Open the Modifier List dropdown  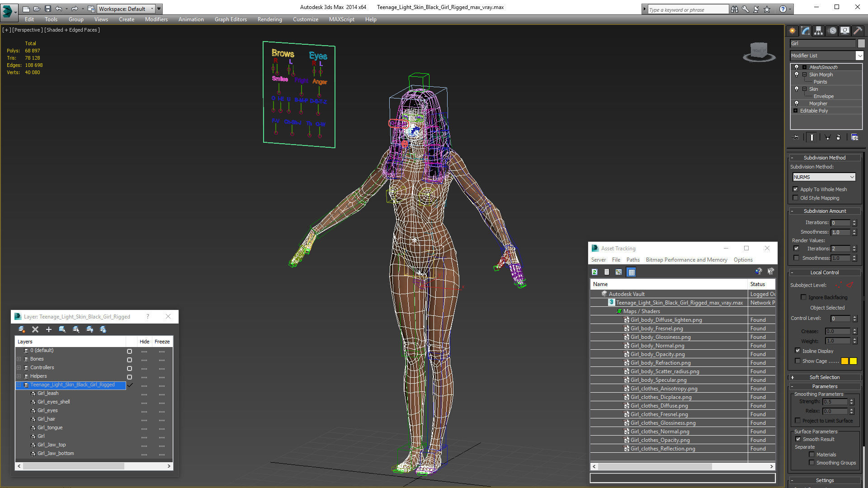(x=859, y=56)
